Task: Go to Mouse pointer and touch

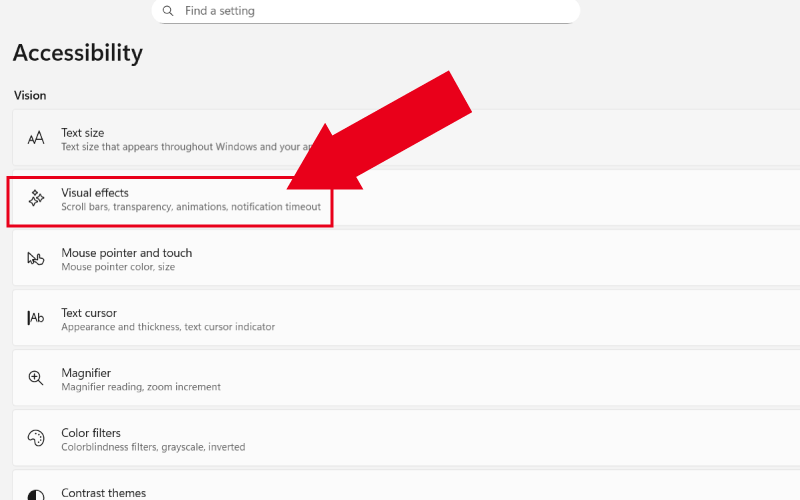Action: 126,253
